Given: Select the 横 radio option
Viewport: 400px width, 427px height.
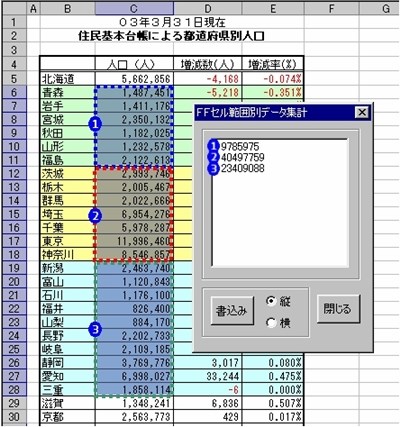Looking at the screenshot, I should tap(279, 323).
